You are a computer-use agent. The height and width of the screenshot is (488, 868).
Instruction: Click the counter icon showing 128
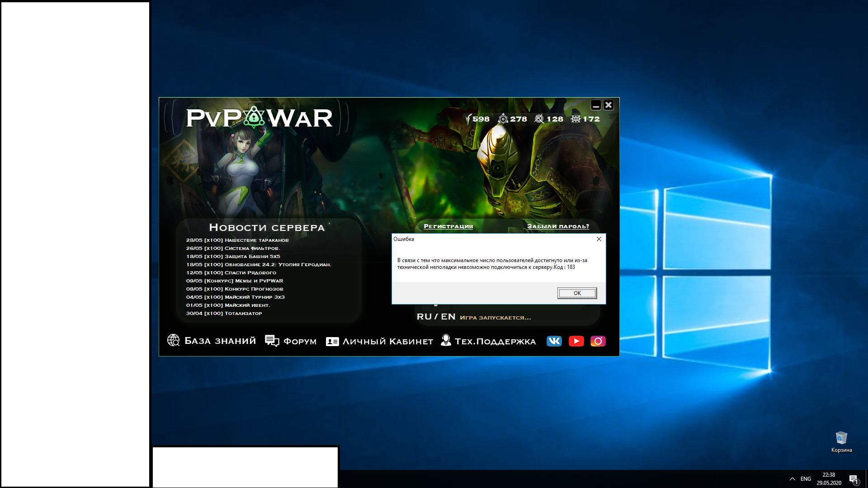coord(548,119)
